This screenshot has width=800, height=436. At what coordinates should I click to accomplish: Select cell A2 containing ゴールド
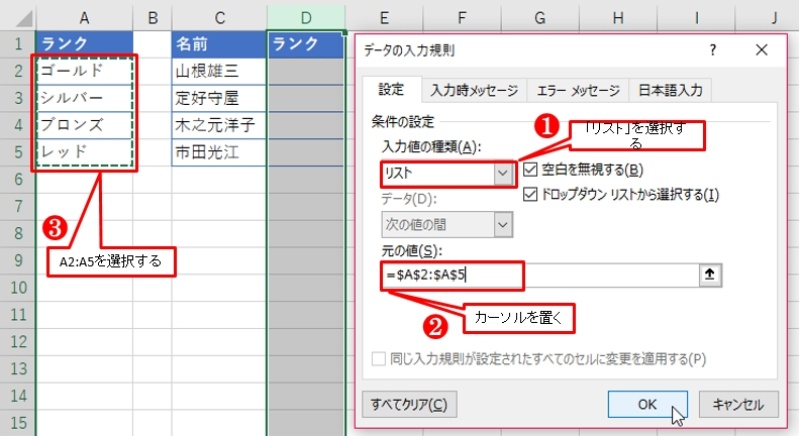click(85, 71)
